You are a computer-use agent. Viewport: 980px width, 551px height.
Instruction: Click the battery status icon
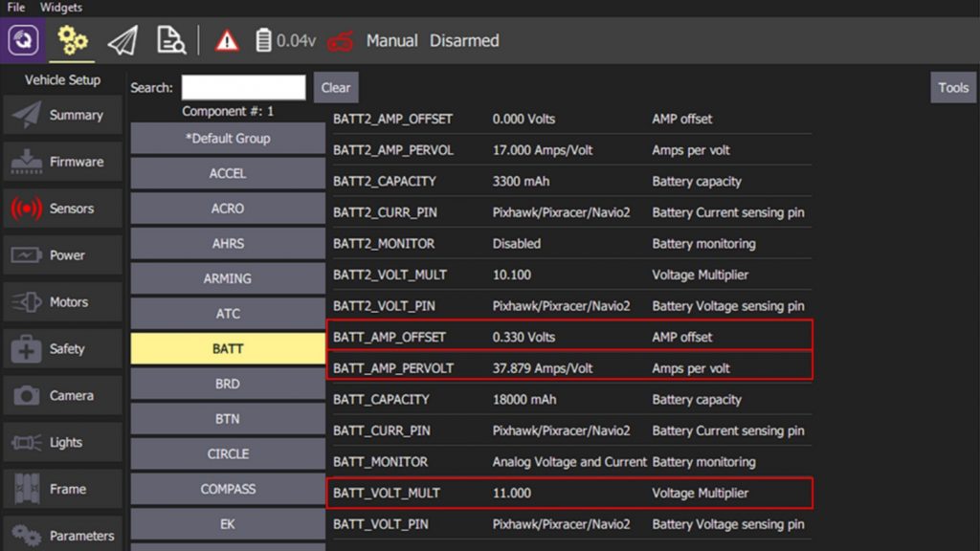[x=263, y=40]
